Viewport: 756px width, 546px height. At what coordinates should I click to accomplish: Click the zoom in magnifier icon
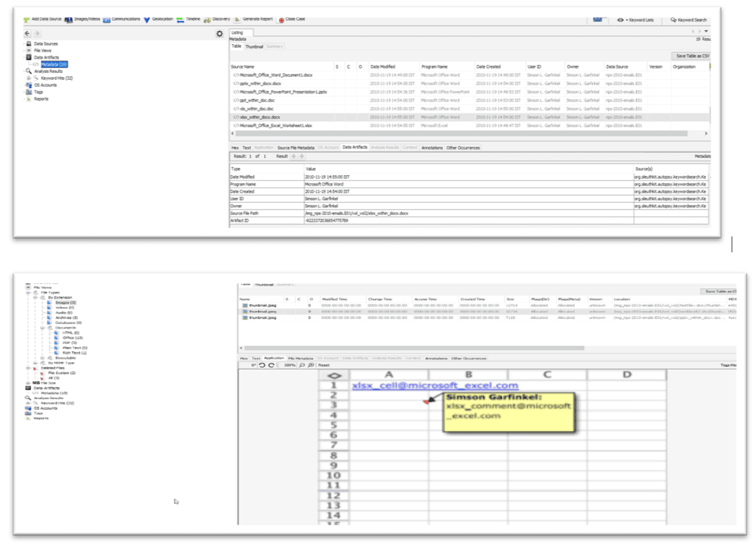[x=311, y=365]
